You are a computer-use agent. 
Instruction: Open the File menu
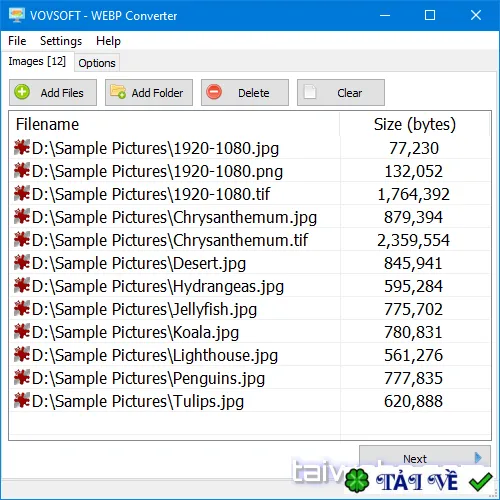click(x=17, y=41)
